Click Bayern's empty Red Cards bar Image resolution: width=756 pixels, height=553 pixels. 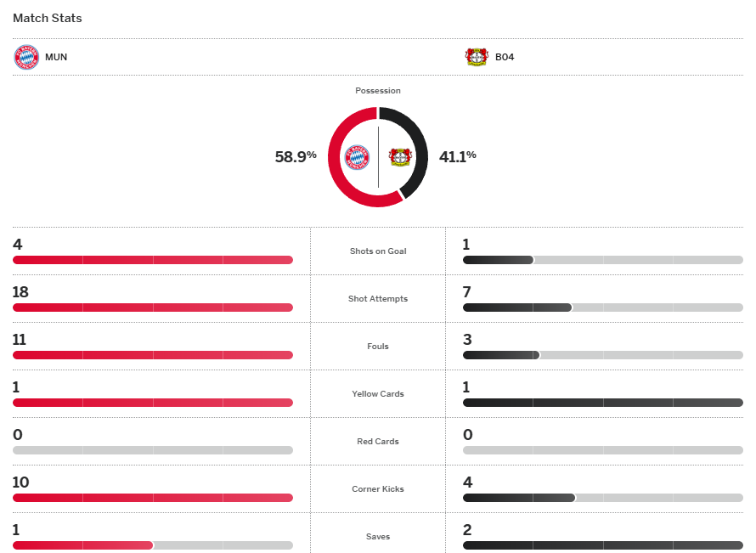(x=153, y=450)
